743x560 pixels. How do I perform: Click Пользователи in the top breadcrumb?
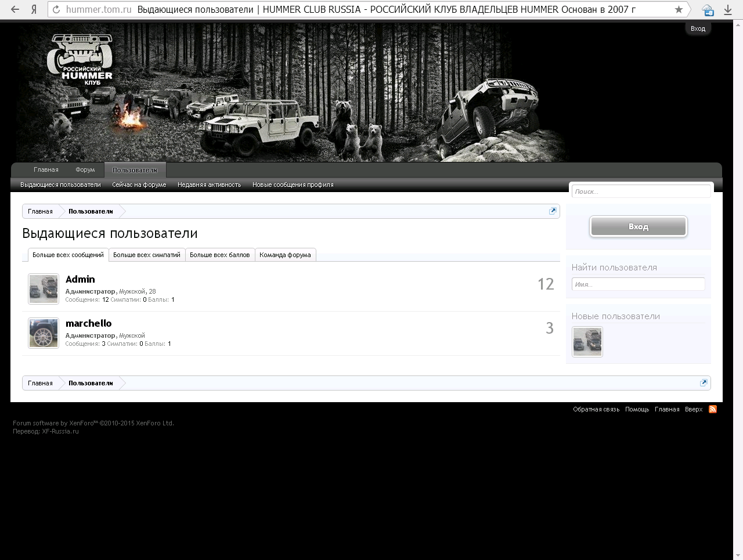[x=91, y=211]
